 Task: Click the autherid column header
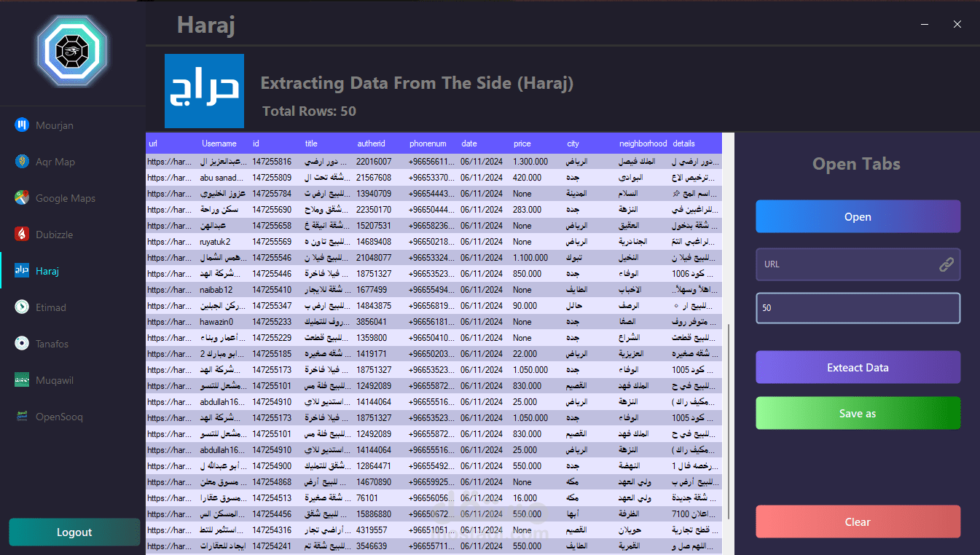coord(371,143)
